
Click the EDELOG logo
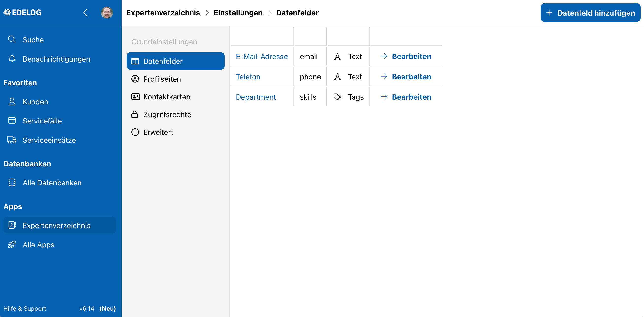(22, 12)
